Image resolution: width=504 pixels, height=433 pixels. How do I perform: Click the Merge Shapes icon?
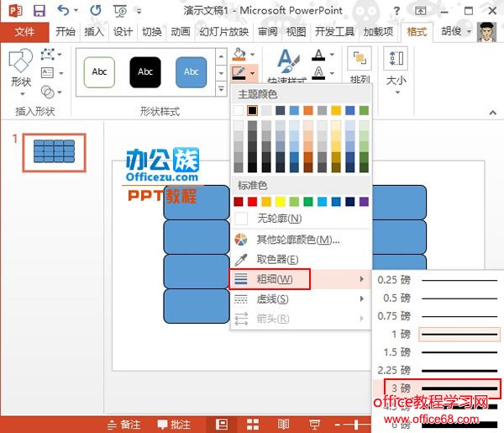pos(48,92)
